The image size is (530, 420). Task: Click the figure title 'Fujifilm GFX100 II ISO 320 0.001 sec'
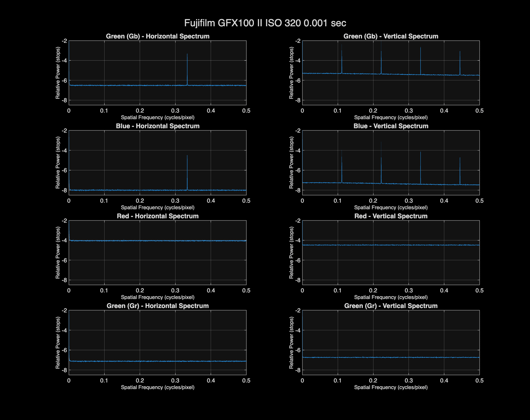265,23
